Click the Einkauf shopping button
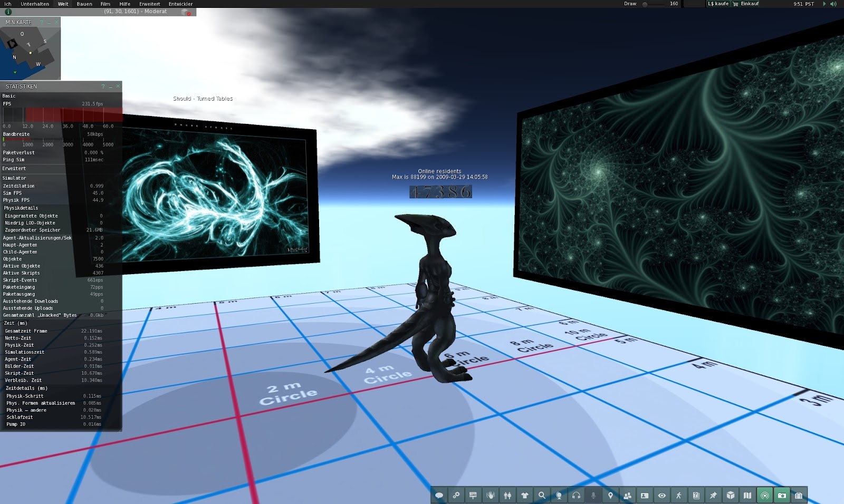The width and height of the screenshot is (844, 504). pos(747,4)
